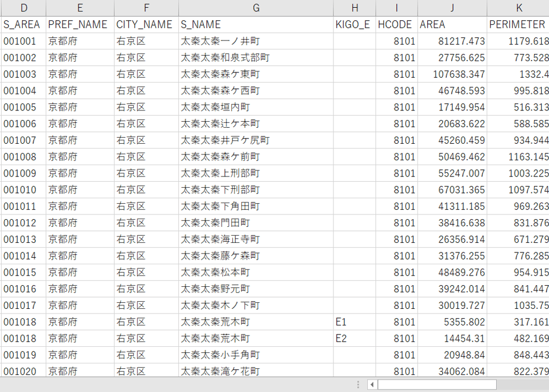549x392 pixels.
Task: Click AREA value 81217.473
Action: (x=452, y=42)
